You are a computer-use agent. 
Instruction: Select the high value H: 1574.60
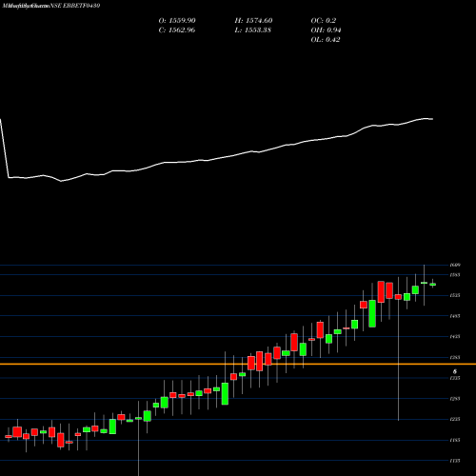tap(253, 21)
